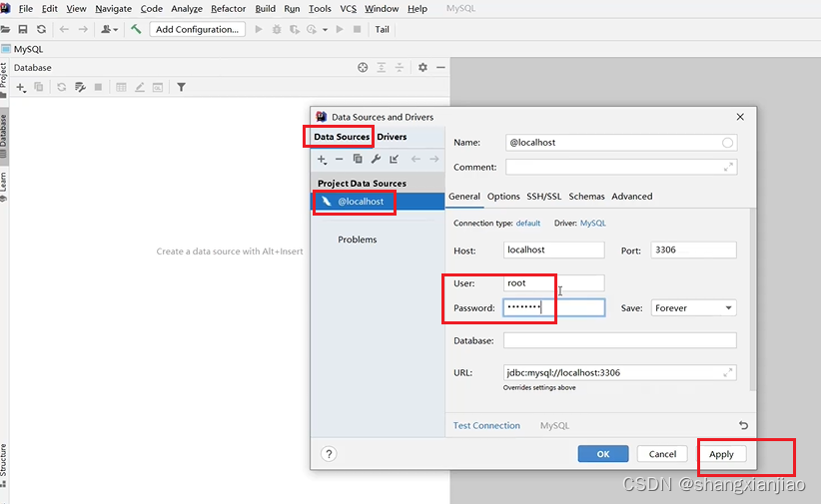Switch to the Advanced tab
The image size is (821, 504).
click(x=631, y=197)
